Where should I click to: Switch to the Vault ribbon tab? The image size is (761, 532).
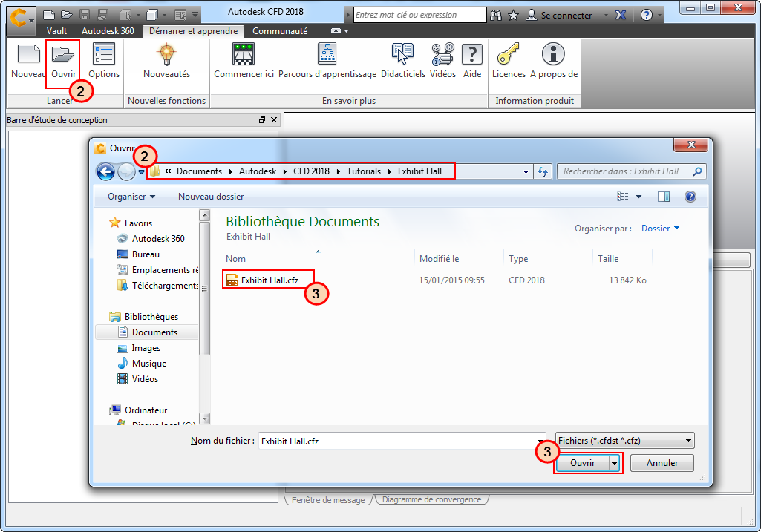pyautogui.click(x=56, y=31)
